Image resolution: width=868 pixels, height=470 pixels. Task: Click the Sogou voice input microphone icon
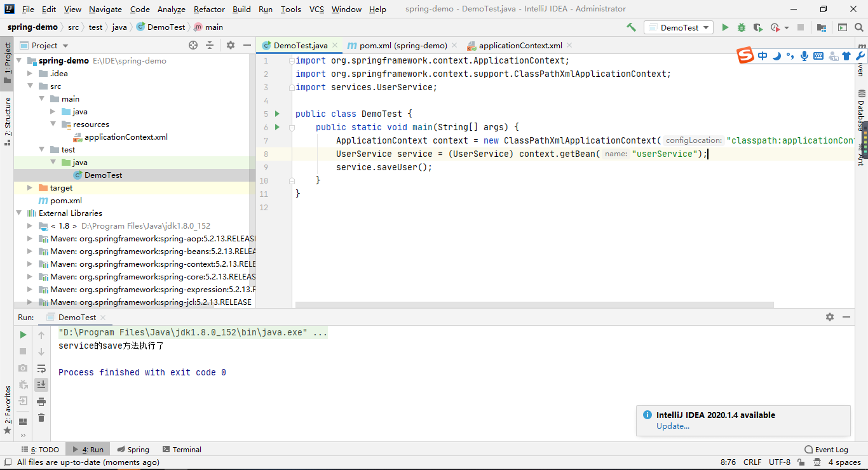(x=804, y=56)
